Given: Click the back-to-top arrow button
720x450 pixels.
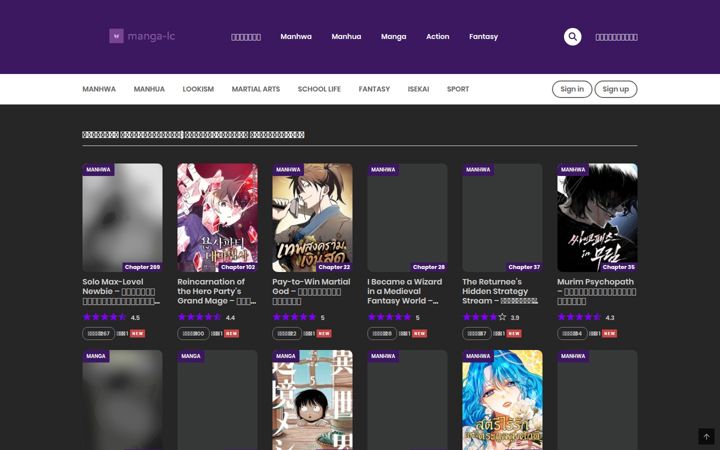Looking at the screenshot, I should 706,436.
